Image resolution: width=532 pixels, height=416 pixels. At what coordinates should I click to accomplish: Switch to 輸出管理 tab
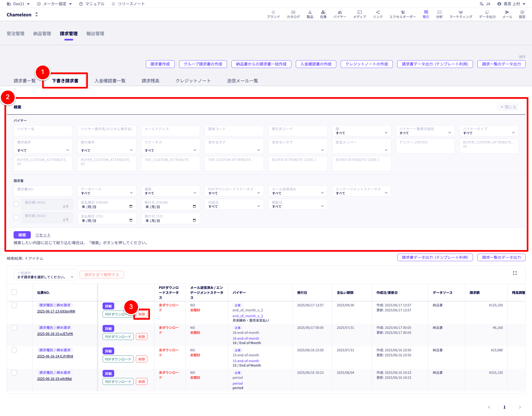click(95, 34)
